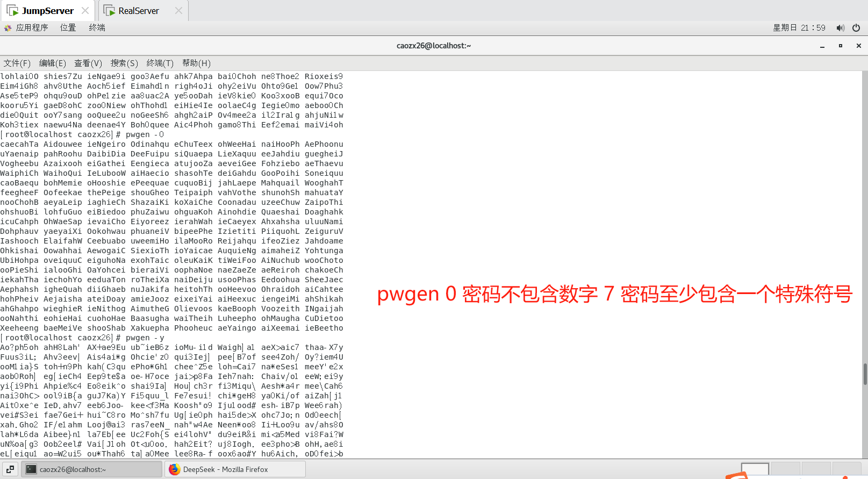Click the password text 'Rioxeis9'

tap(324, 76)
